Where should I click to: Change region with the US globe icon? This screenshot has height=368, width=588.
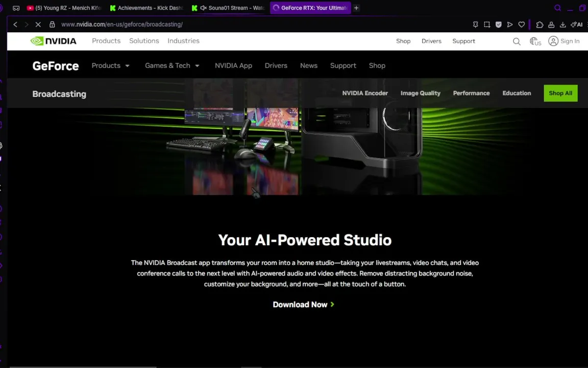535,41
